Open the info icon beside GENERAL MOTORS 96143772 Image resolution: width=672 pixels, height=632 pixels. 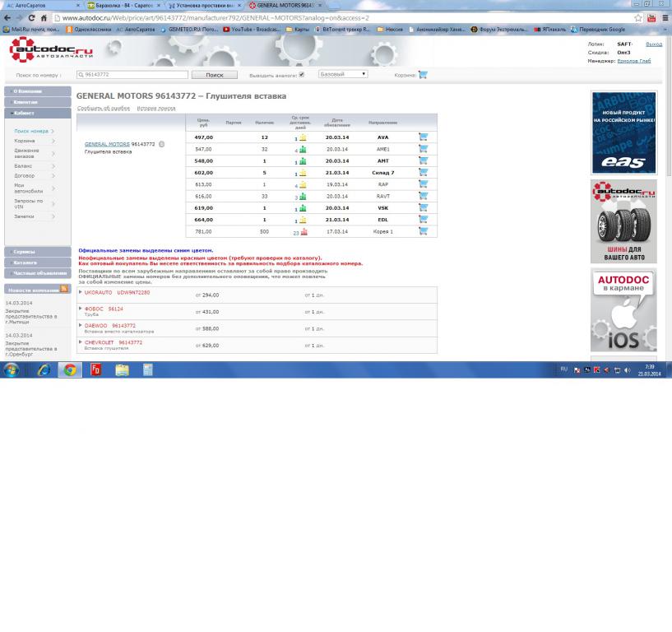[161, 144]
